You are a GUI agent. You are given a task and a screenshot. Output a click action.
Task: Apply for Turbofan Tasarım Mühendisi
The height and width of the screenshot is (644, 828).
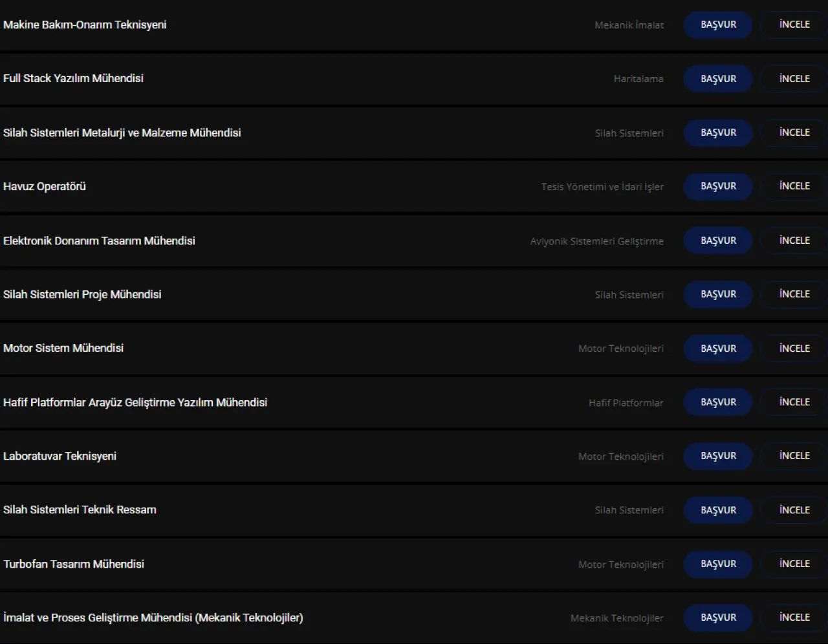(718, 564)
